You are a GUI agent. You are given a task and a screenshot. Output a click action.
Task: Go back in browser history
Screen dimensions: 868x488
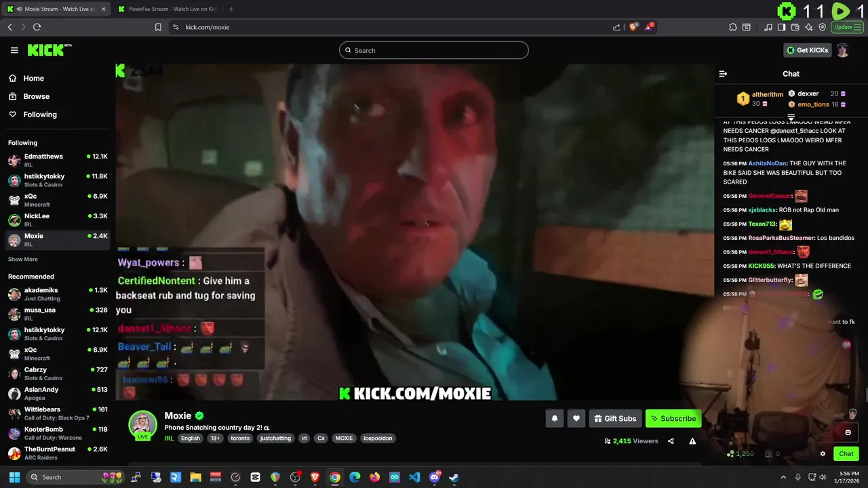[x=9, y=27]
